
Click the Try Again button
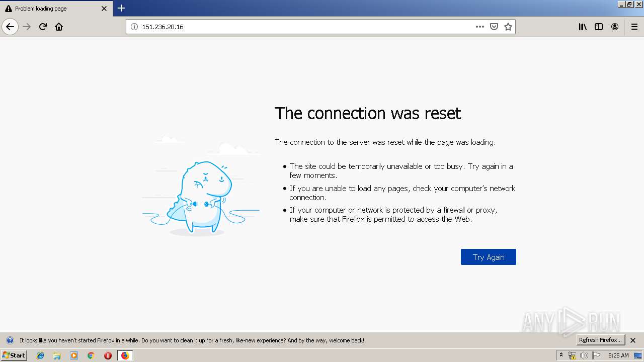tap(489, 257)
